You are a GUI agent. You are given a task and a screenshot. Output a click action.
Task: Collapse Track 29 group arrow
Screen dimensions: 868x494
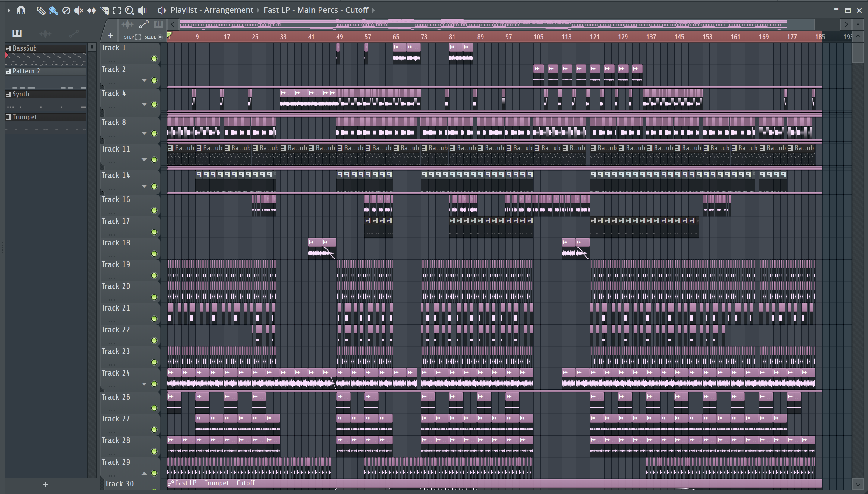144,473
